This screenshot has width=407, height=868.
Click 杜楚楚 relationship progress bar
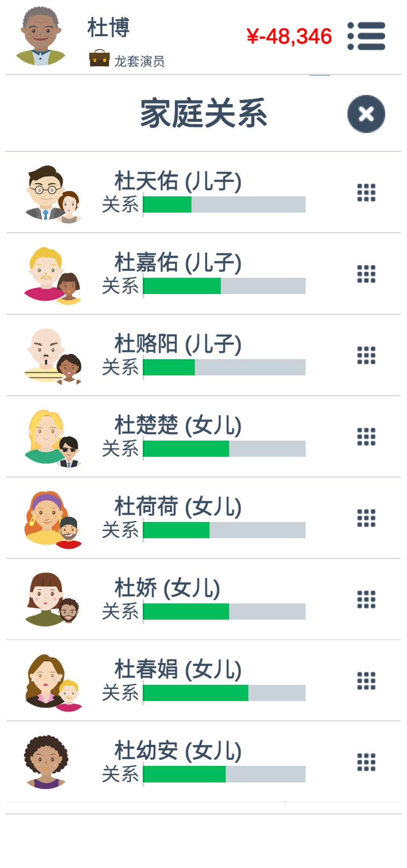tap(224, 449)
